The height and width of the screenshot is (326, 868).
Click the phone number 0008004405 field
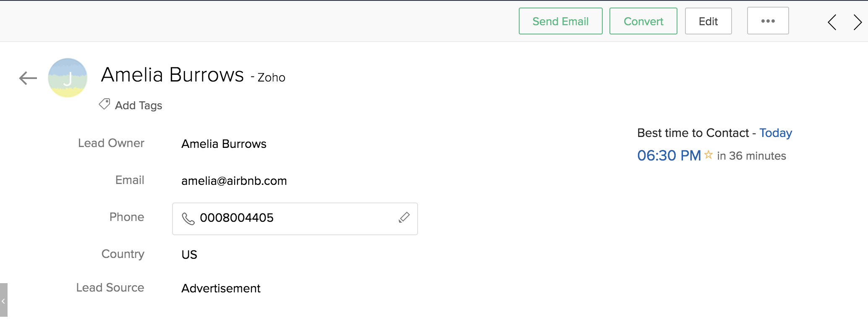237,218
